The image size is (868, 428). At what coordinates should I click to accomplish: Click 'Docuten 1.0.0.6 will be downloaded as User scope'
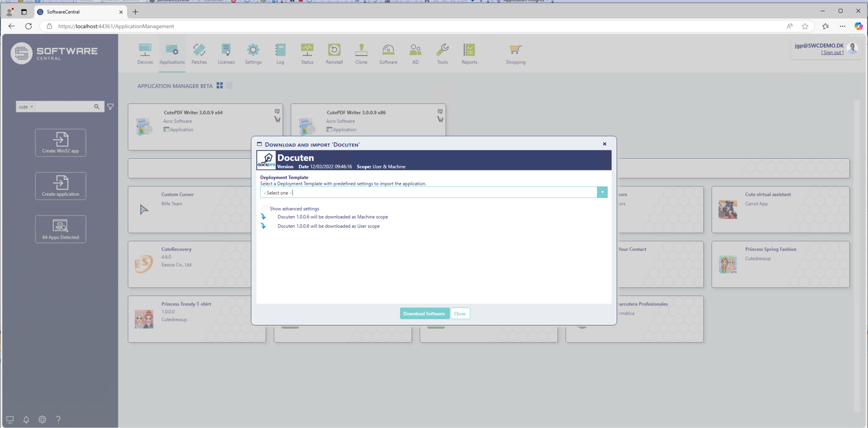[x=329, y=226]
